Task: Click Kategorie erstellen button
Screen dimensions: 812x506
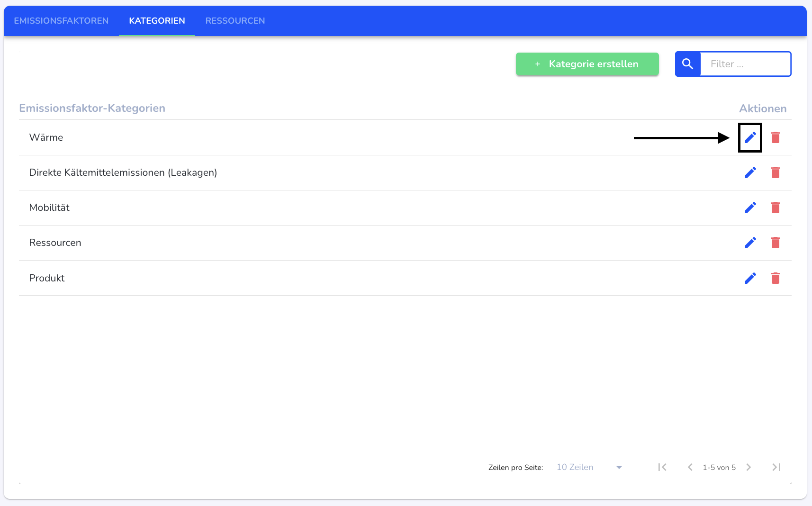Action: [587, 64]
